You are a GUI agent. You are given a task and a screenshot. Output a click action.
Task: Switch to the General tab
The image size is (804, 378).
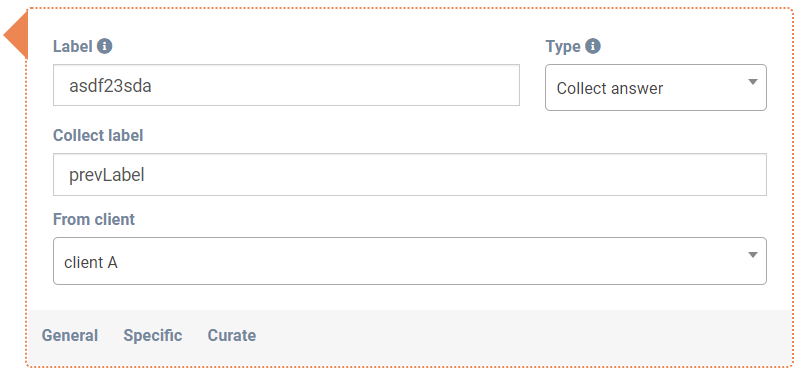[70, 335]
